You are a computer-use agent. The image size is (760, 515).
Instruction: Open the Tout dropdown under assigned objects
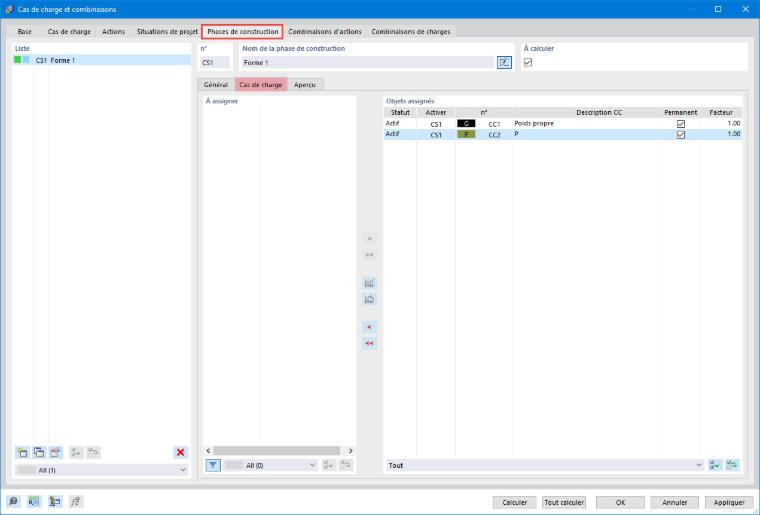(545, 465)
